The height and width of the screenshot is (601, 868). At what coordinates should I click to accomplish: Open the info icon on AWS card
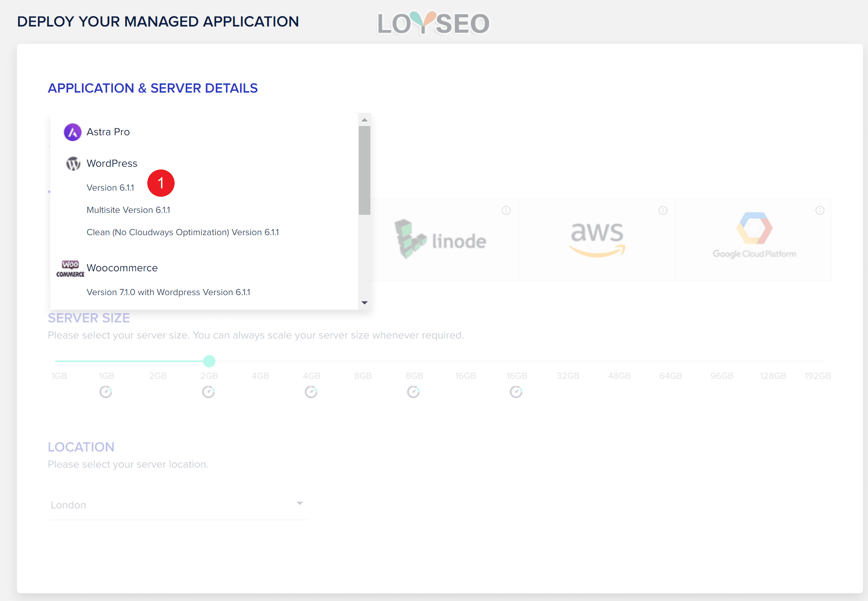pyautogui.click(x=663, y=210)
